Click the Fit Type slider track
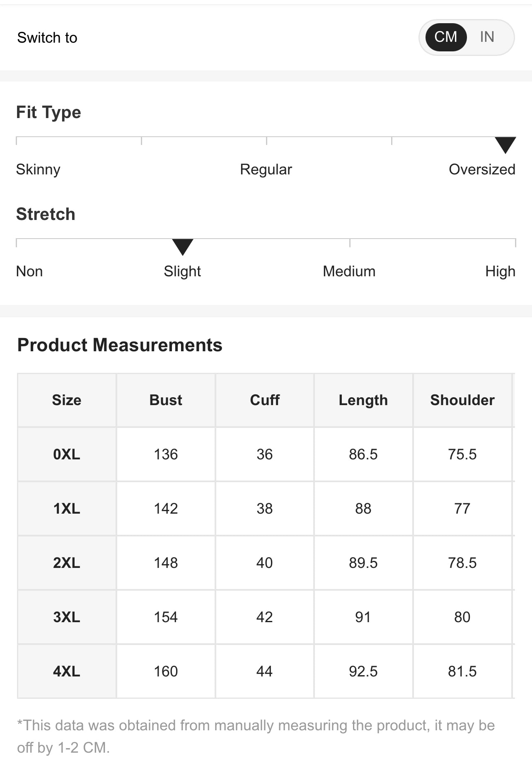532x768 pixels. [265, 137]
